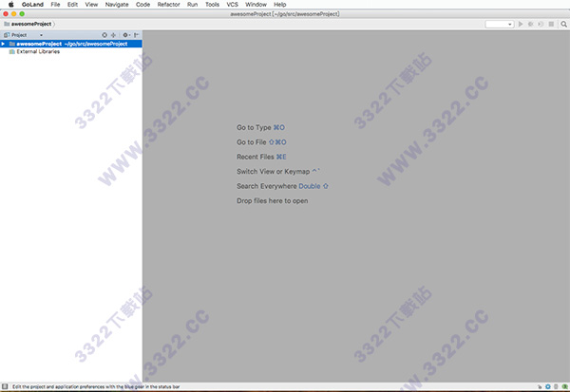Click the Debug bug icon in toolbar
Screen dimensions: 570x392
tap(531, 24)
